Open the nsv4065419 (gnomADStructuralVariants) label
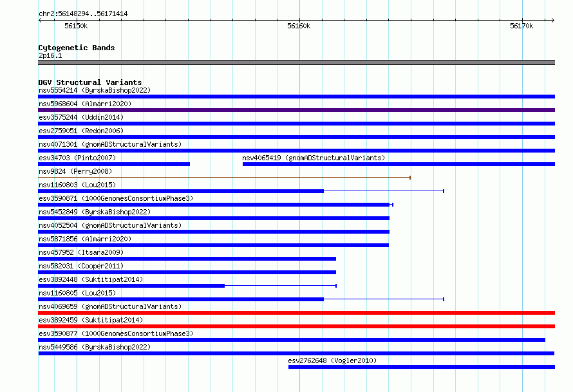The image size is (573, 392). click(314, 158)
